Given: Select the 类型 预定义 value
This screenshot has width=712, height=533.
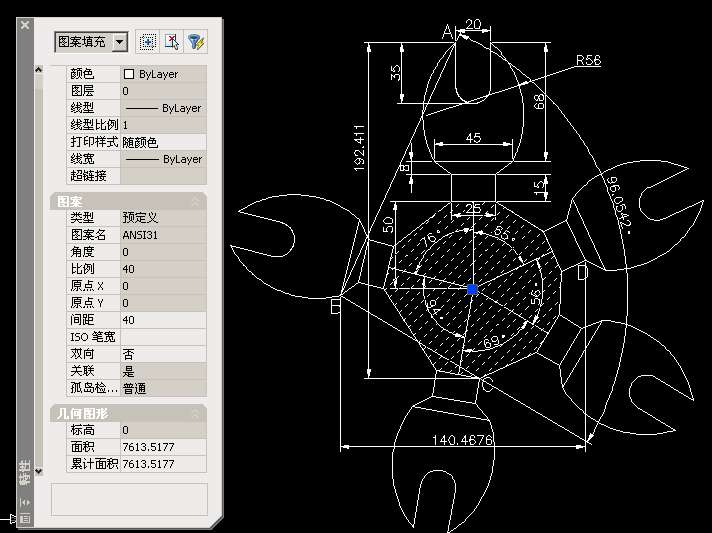Looking at the screenshot, I should [x=163, y=218].
